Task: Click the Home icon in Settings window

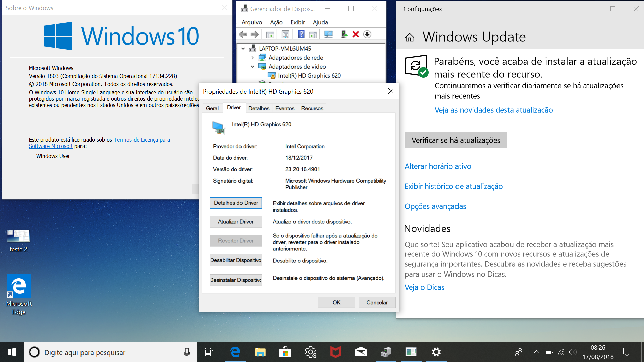Action: (410, 37)
